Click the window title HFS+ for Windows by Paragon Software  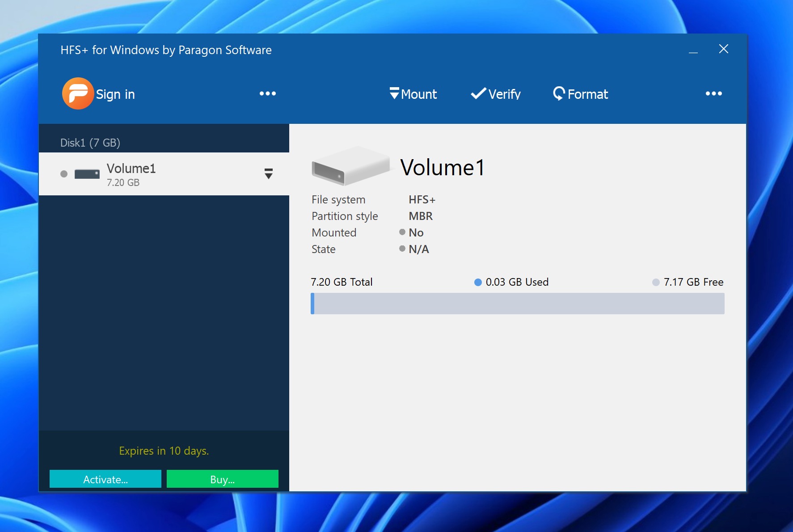point(166,50)
